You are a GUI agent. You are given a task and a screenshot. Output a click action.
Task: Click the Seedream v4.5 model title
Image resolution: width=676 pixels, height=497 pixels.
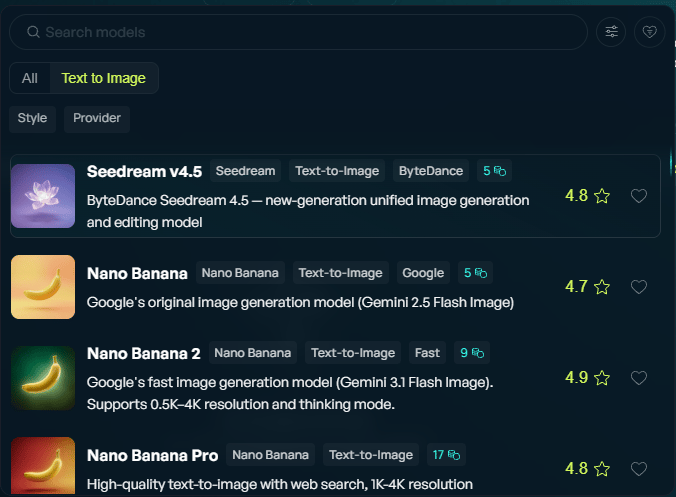click(x=144, y=172)
